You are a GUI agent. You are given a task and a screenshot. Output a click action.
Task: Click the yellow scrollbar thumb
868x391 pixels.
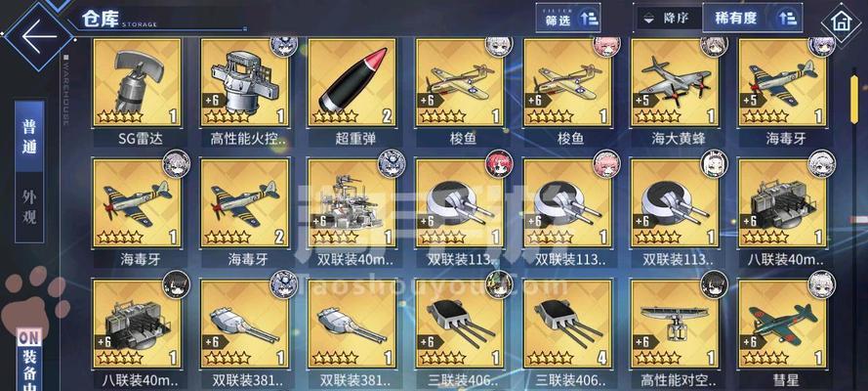pyautogui.click(x=854, y=117)
